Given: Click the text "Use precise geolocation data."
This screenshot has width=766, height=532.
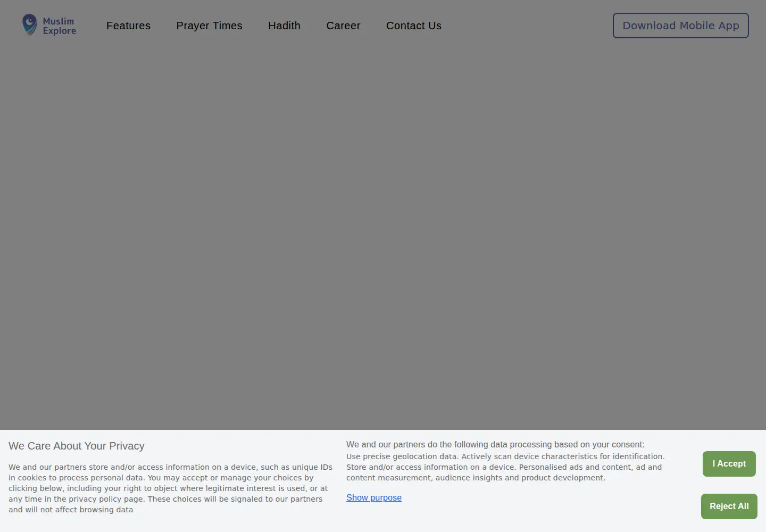Looking at the screenshot, I should pyautogui.click(x=402, y=456).
